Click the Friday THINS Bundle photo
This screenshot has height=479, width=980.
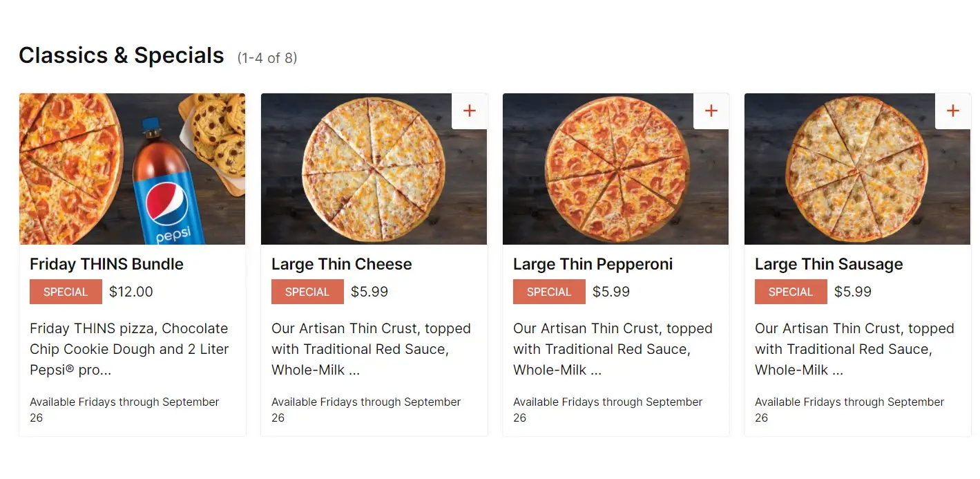coord(133,169)
